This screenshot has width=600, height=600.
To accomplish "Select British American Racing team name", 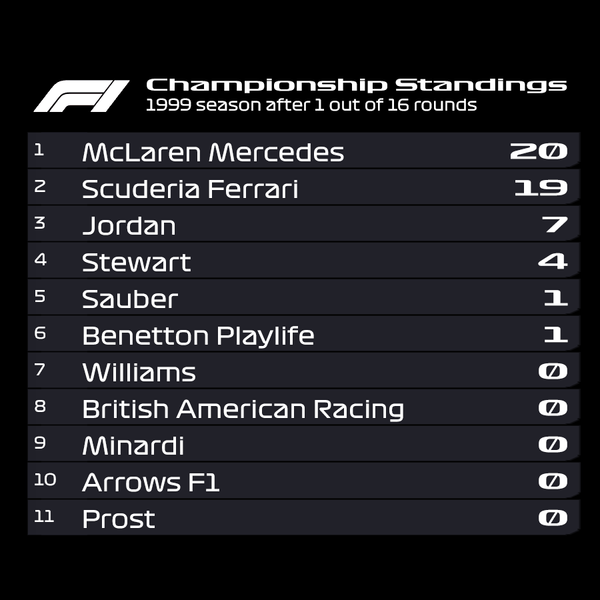I will [x=243, y=409].
